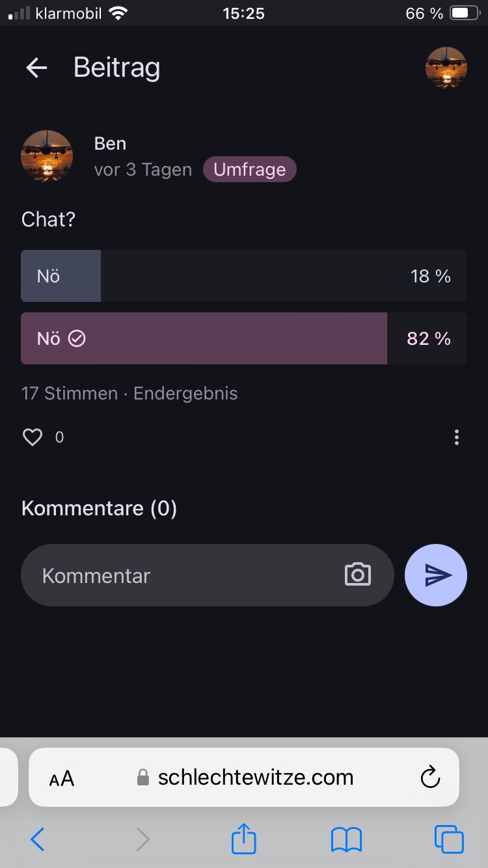Open Safari's AA text size menu
This screenshot has height=868, width=488.
[62, 778]
